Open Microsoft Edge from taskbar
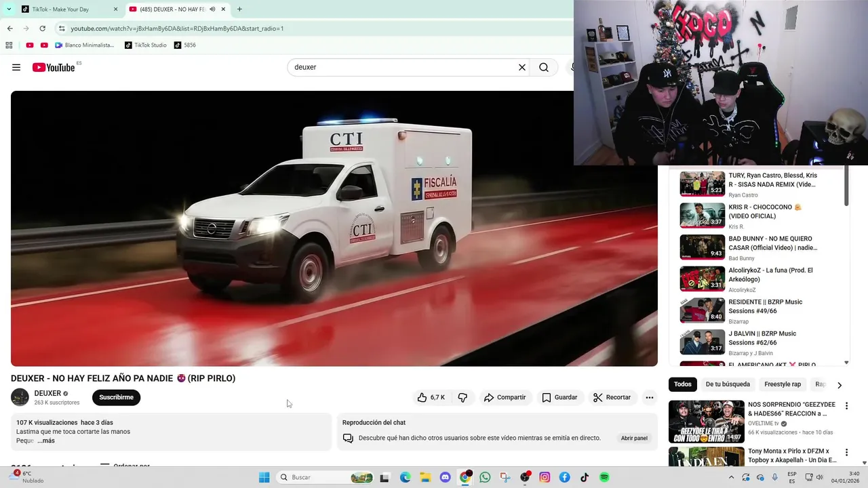Screen dimensions: 868x488 [x=405, y=477]
